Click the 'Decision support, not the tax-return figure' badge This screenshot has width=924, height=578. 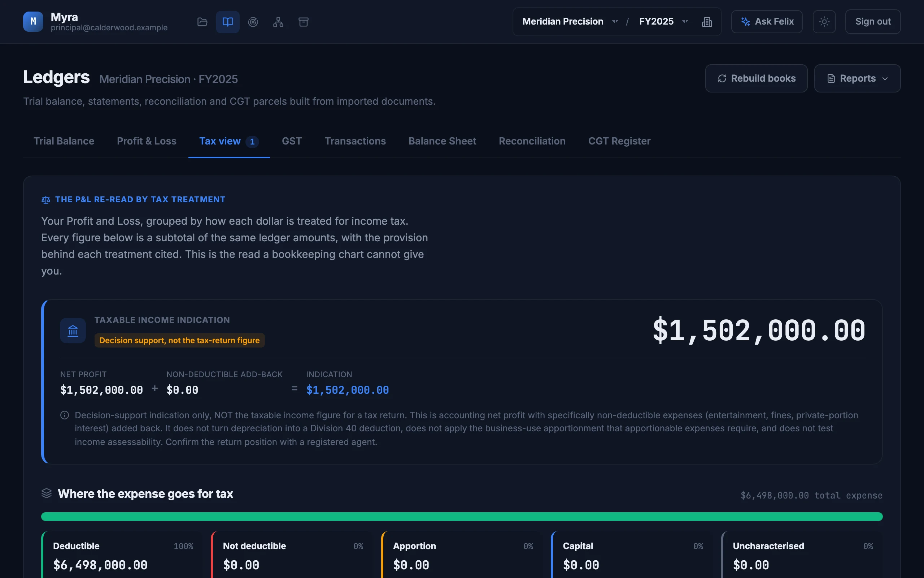(179, 340)
